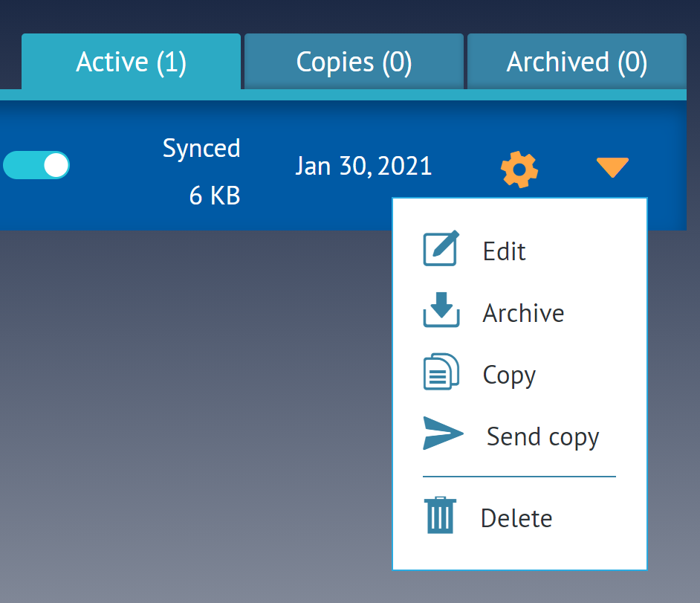This screenshot has height=603, width=700.
Task: Select the Send copy text entry
Action: pyautogui.click(x=542, y=437)
